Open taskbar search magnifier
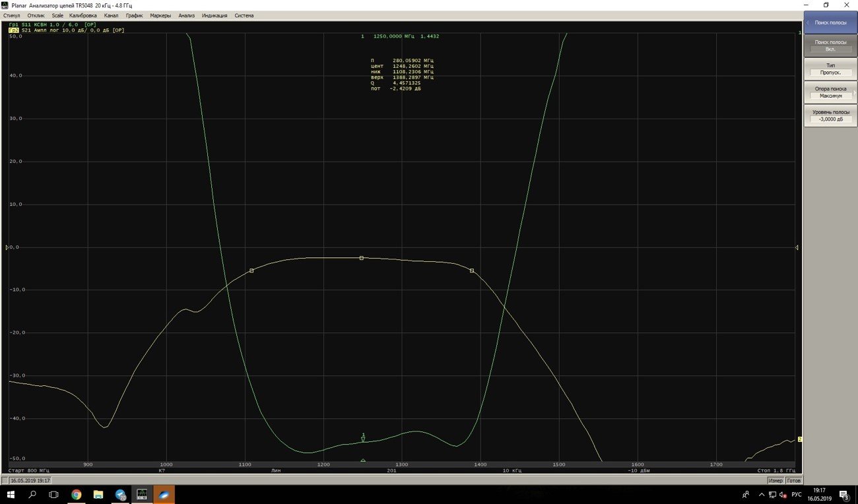Viewport: 858px width, 504px height. tap(32, 494)
